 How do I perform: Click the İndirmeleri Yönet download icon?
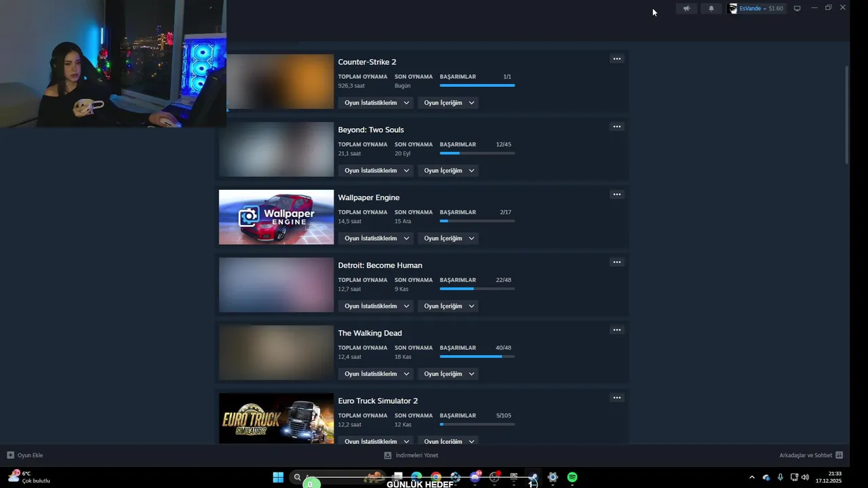point(388,455)
